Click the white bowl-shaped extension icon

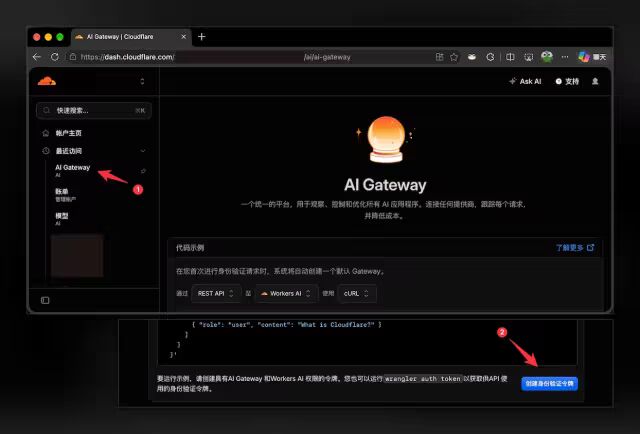[472, 57]
